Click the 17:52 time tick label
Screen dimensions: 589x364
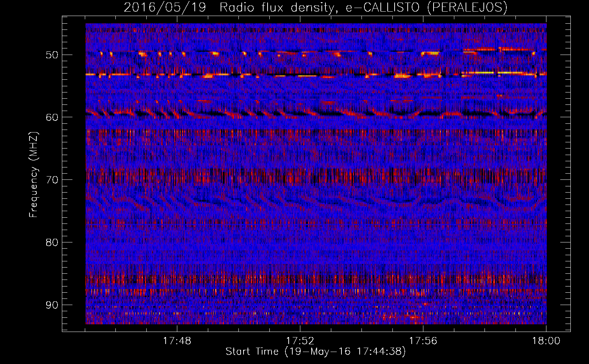point(300,341)
